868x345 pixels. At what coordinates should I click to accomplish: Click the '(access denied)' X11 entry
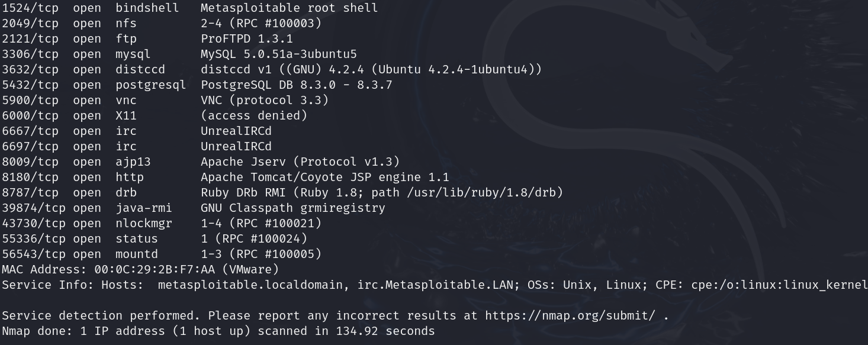(253, 115)
